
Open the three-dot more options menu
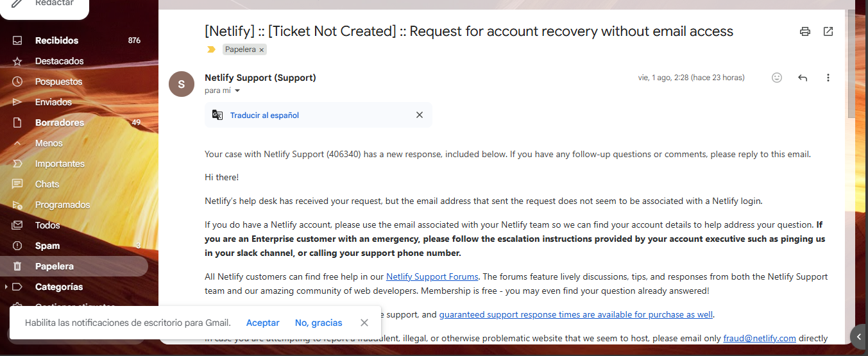pos(828,78)
